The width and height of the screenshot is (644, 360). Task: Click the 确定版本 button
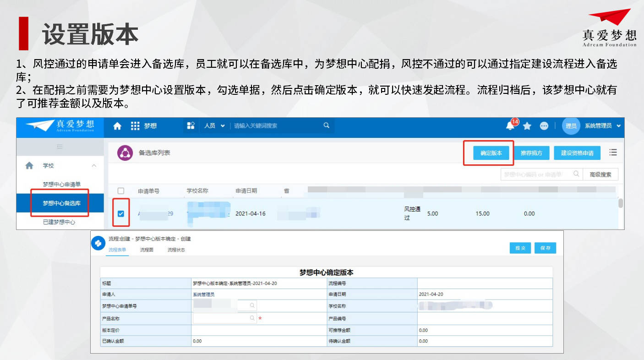pyautogui.click(x=491, y=153)
